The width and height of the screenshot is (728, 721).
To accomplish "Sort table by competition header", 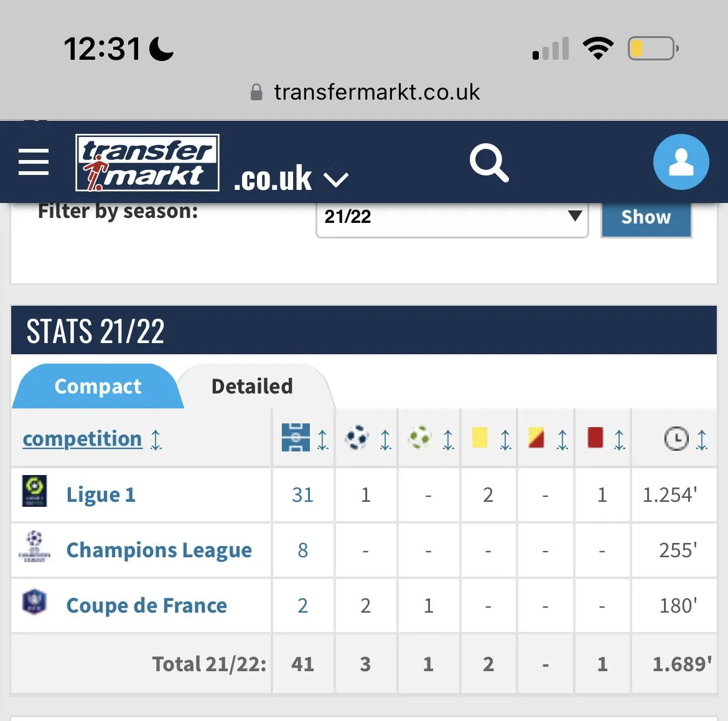I will point(82,439).
